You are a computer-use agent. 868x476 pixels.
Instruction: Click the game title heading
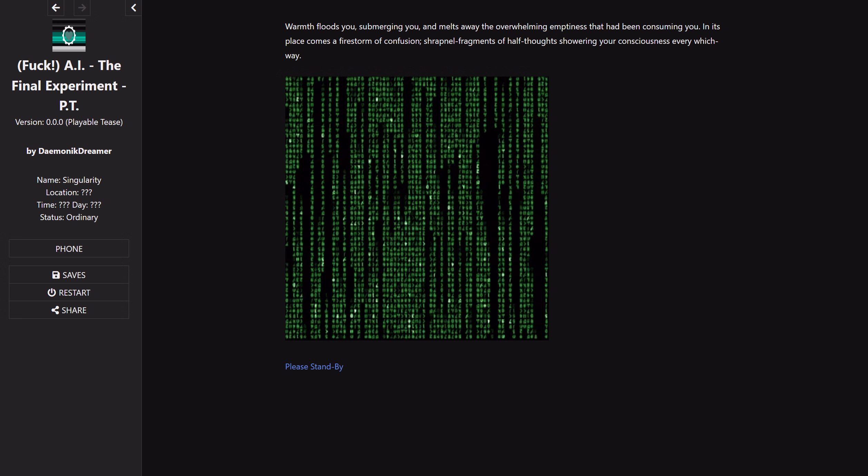(x=69, y=85)
